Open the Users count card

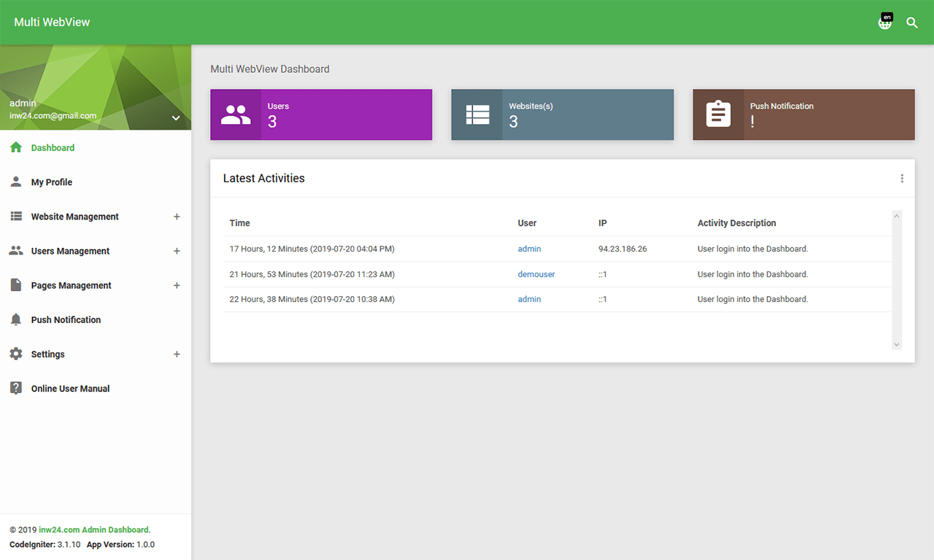click(321, 114)
